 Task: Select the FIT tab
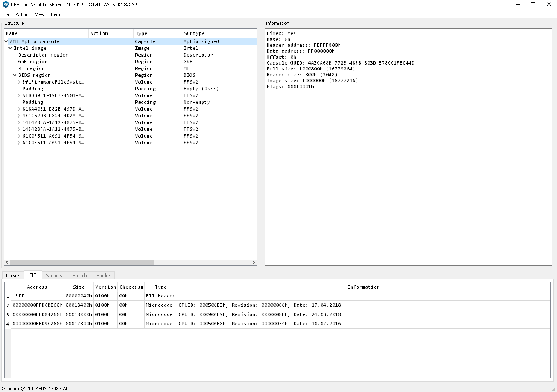click(32, 275)
